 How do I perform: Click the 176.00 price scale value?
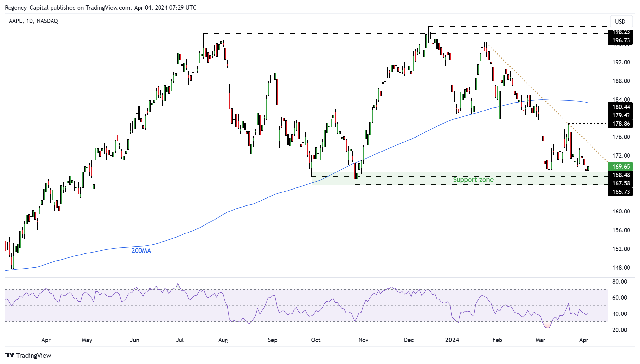click(x=621, y=137)
